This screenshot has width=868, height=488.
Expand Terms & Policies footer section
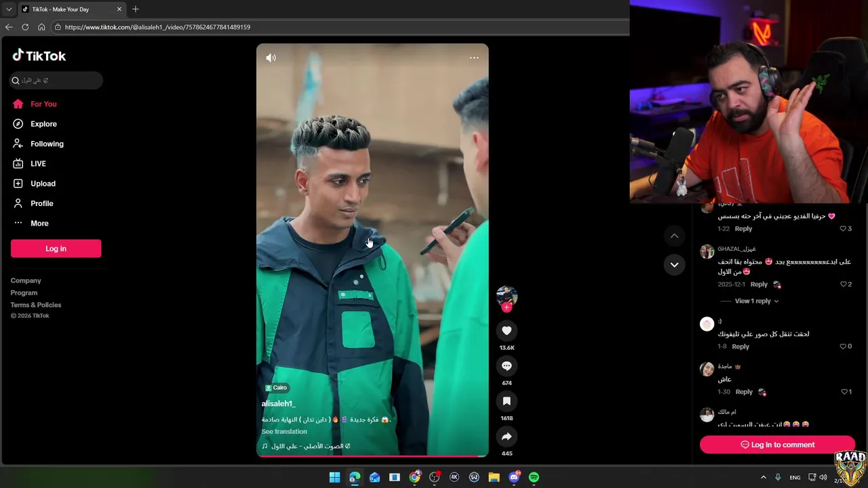point(36,305)
